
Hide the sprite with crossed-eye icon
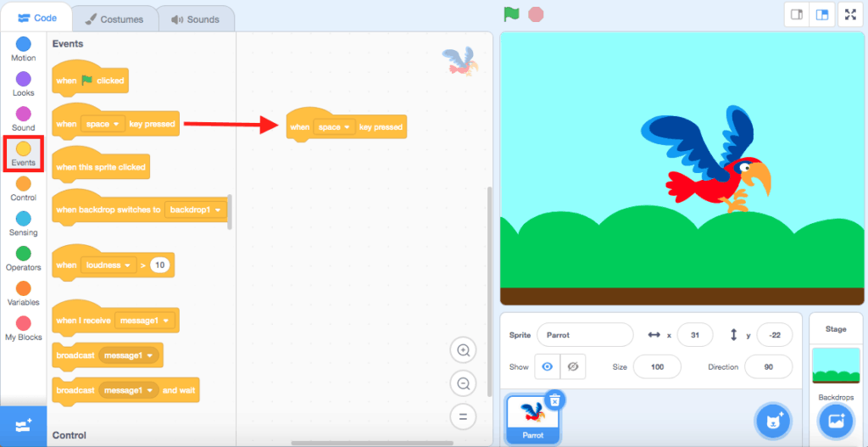coord(573,366)
